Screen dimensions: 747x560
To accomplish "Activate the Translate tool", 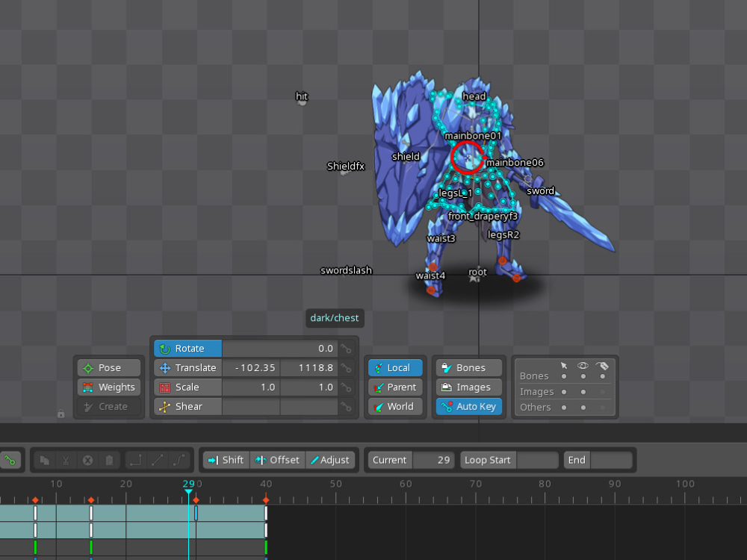I will click(187, 368).
